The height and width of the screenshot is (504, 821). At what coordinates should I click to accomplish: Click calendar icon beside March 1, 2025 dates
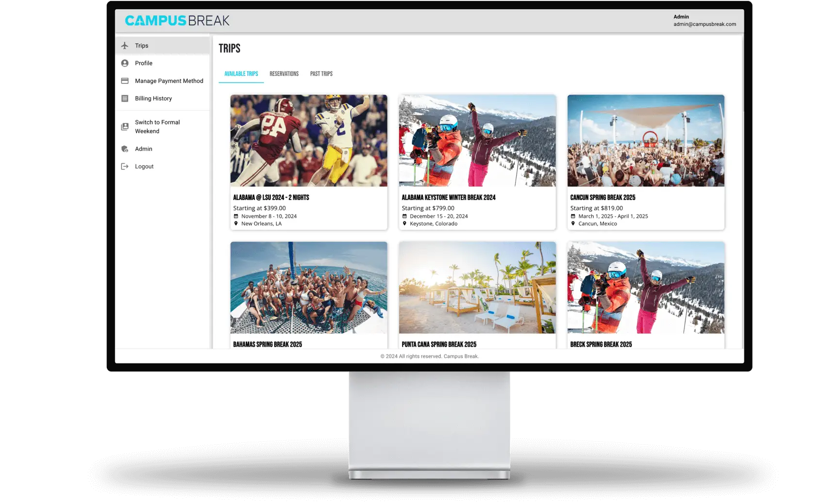(573, 217)
